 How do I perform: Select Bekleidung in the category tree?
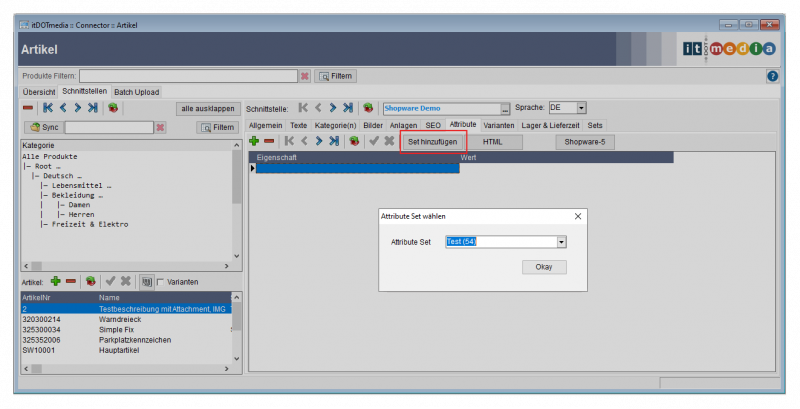pyautogui.click(x=79, y=194)
